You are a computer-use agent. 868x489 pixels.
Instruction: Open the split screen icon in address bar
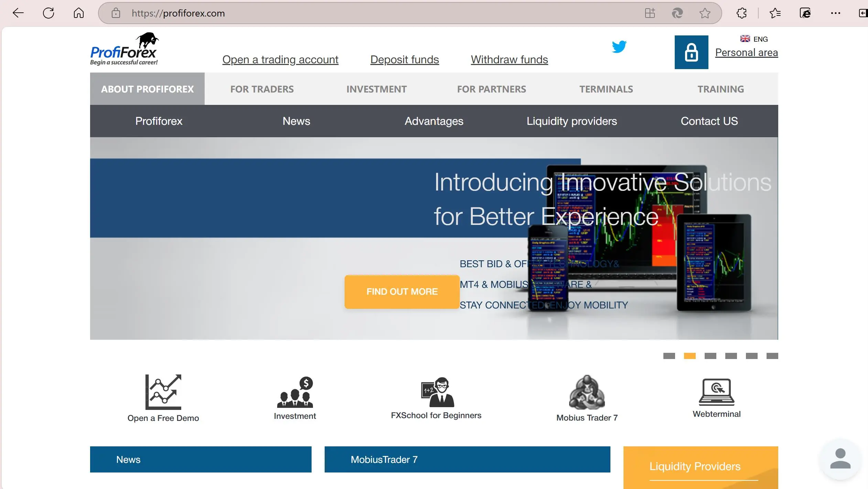(650, 13)
